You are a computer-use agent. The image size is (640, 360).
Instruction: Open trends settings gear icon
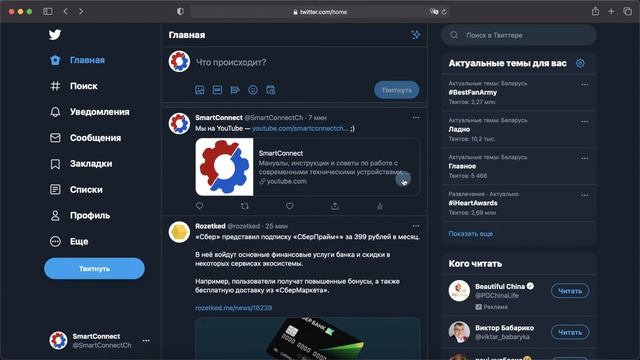click(580, 63)
